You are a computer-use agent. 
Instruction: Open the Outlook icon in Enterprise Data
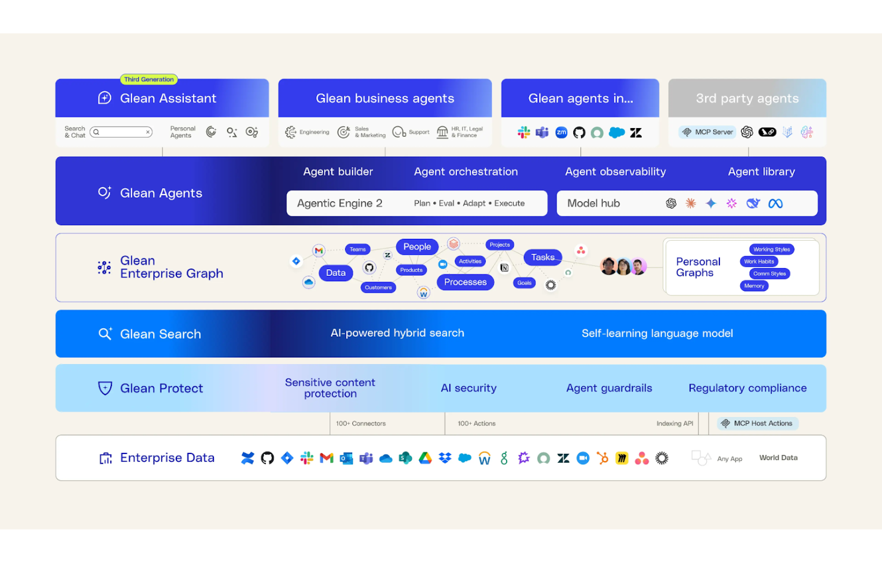click(x=346, y=458)
